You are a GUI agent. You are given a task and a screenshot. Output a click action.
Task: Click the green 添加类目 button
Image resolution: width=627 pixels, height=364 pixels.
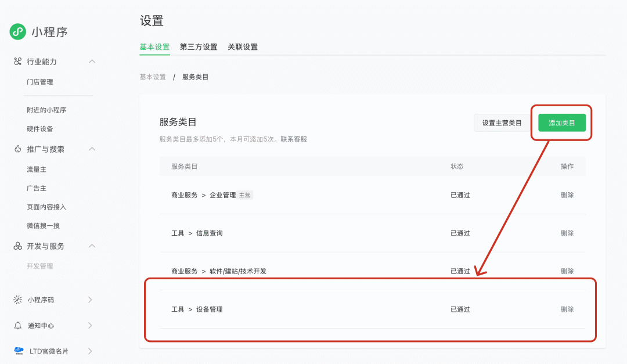pos(562,122)
